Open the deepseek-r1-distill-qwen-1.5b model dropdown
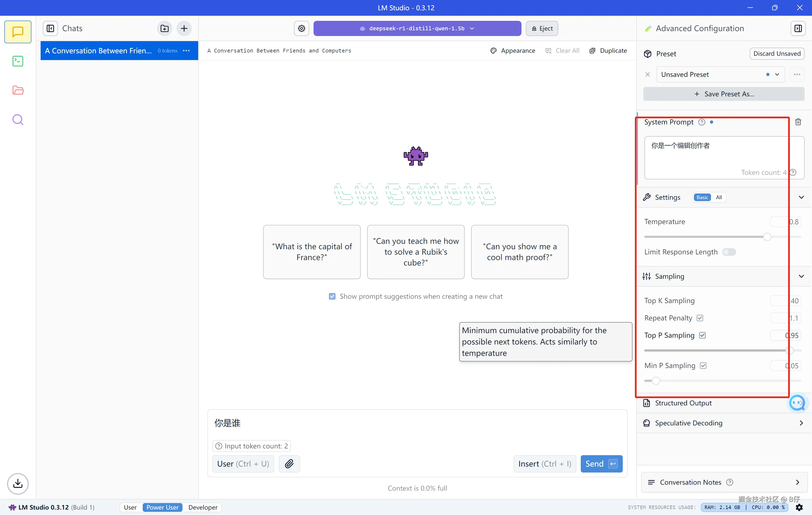Image resolution: width=812 pixels, height=515 pixels. pyautogui.click(x=417, y=28)
